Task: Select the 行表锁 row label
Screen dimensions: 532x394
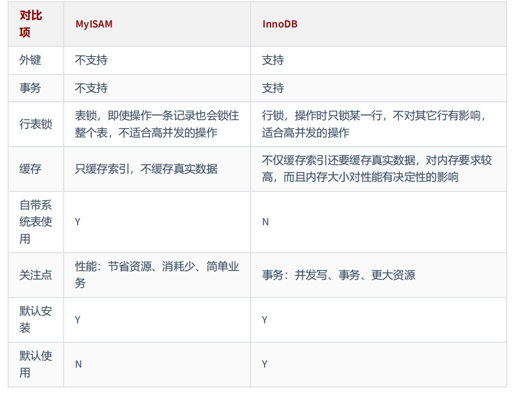Action: 36,124
